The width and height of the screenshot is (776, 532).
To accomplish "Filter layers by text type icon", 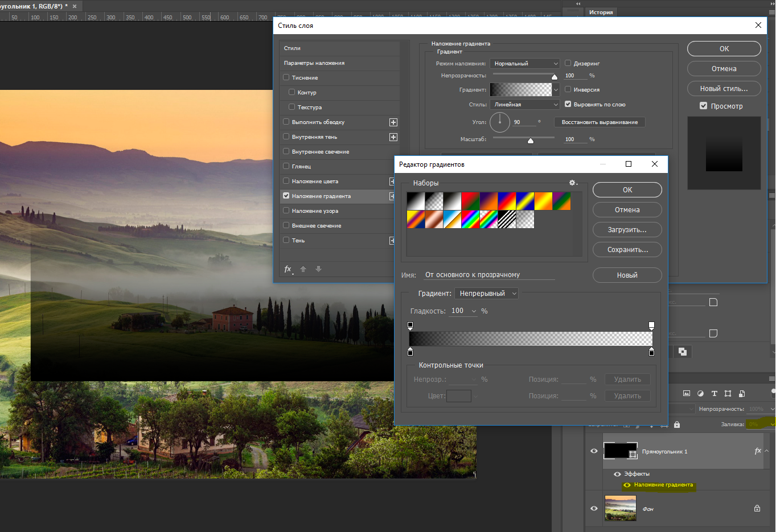I will tap(714, 394).
